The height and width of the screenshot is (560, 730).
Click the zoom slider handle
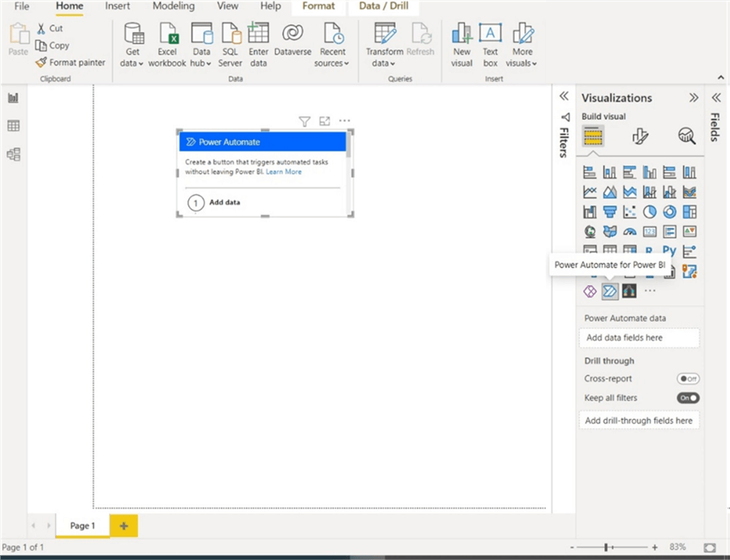pos(606,547)
